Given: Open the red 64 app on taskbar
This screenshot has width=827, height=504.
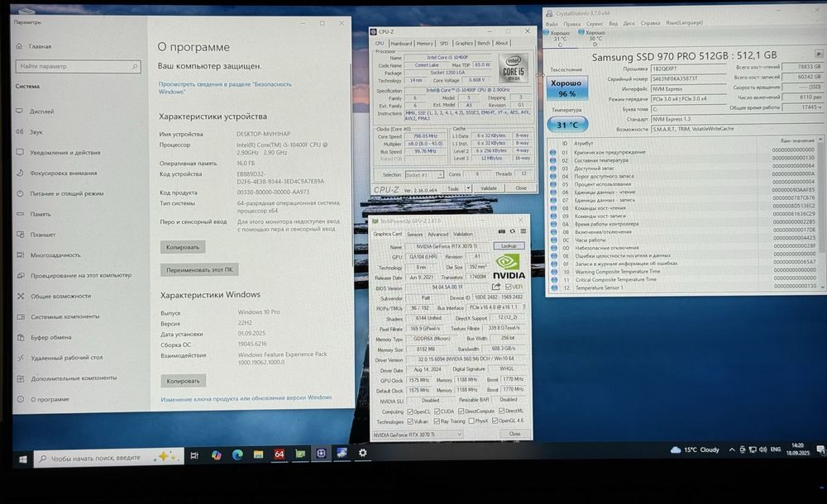Looking at the screenshot, I should [279, 454].
